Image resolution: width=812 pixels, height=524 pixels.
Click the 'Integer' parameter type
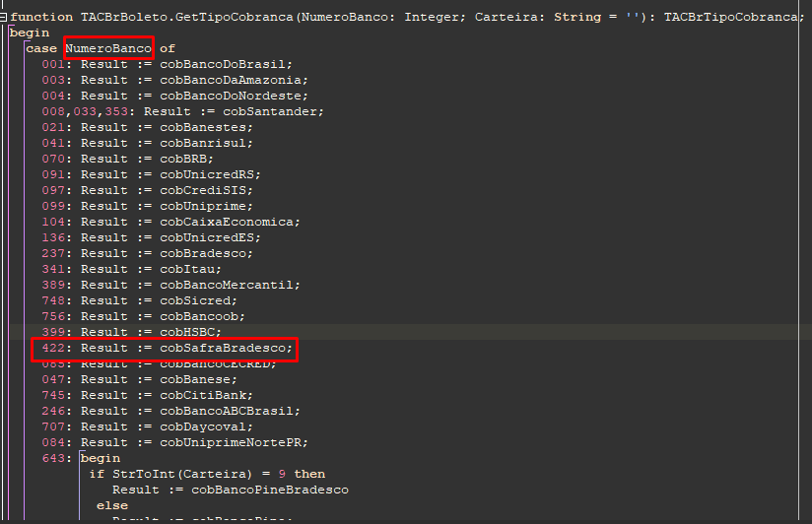pyautogui.click(x=432, y=17)
